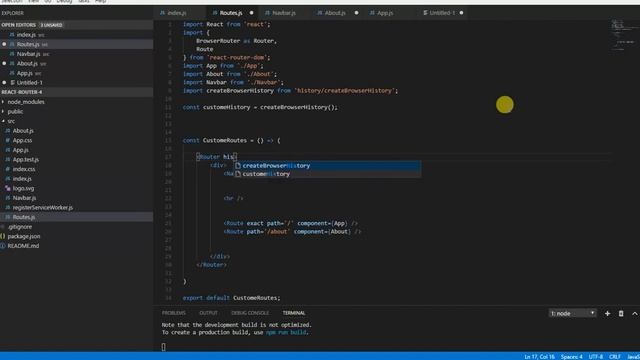640x360 pixels.
Task: Click the package.json braces icon
Action: pos(3,236)
